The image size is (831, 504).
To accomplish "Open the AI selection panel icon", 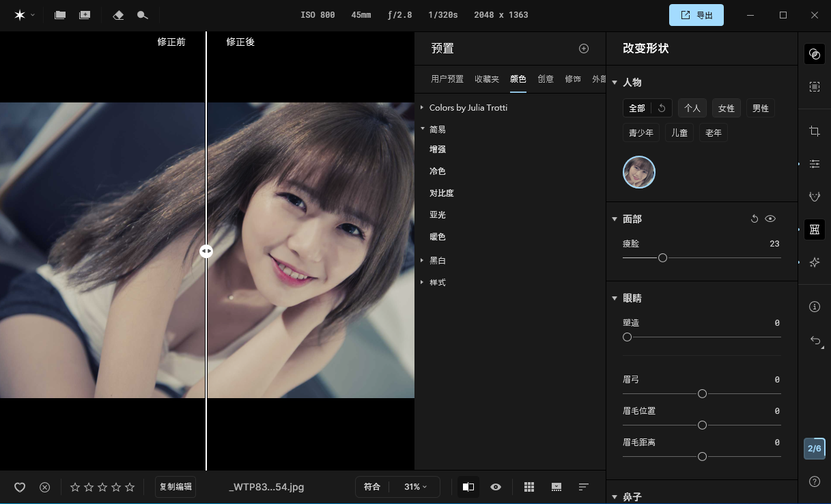I will pos(814,87).
